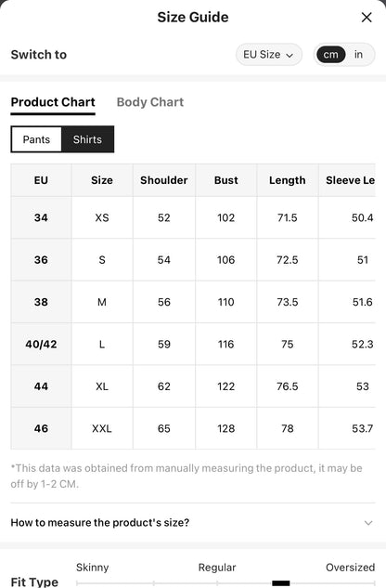Select the Shirts size category
386x588 pixels.
coord(87,139)
